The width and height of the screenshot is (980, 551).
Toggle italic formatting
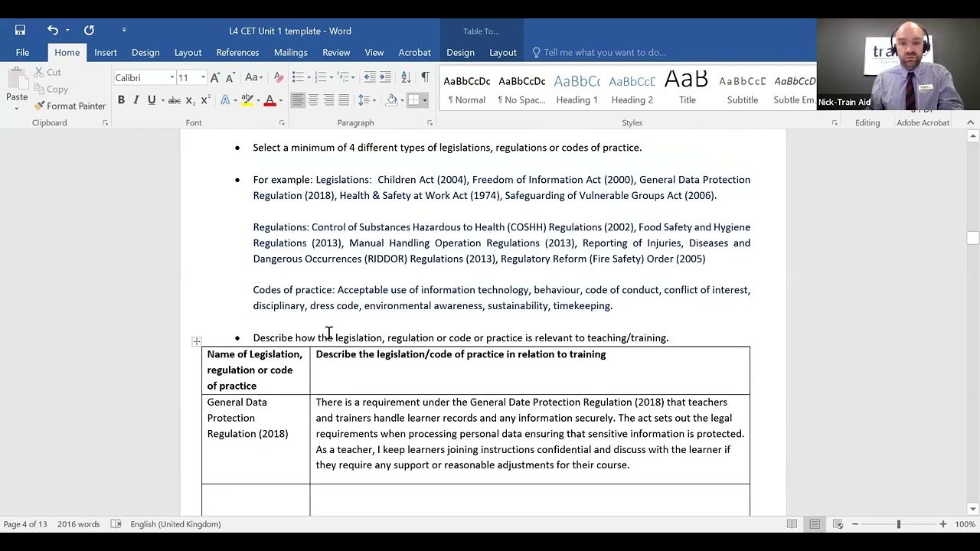(x=136, y=100)
